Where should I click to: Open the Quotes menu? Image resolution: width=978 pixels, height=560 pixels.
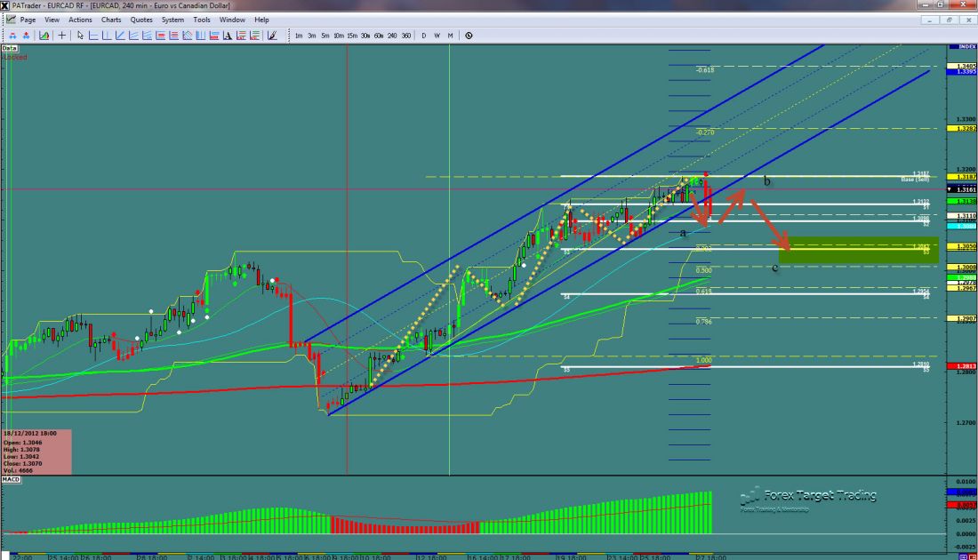click(140, 19)
